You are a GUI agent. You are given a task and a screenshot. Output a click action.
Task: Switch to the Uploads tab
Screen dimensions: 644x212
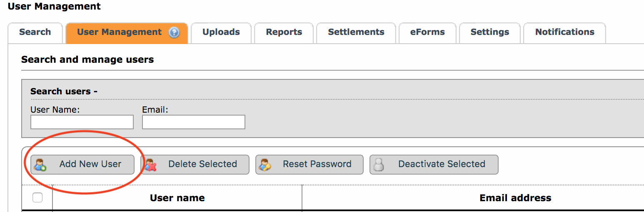(221, 32)
